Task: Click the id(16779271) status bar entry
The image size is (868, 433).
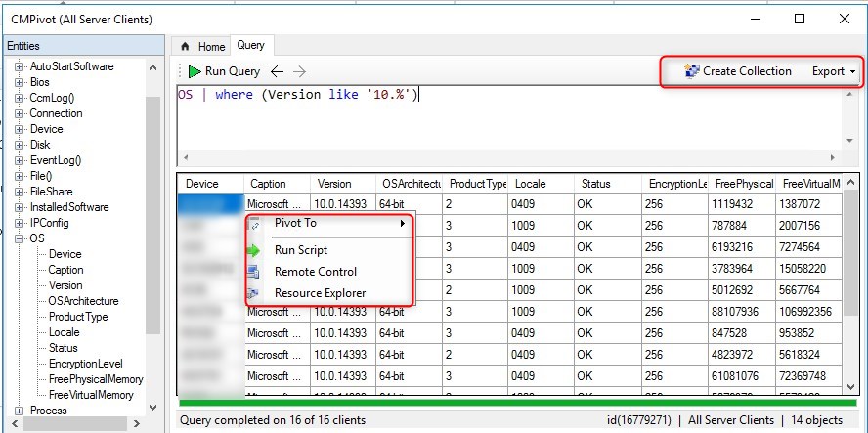Action: 639,420
